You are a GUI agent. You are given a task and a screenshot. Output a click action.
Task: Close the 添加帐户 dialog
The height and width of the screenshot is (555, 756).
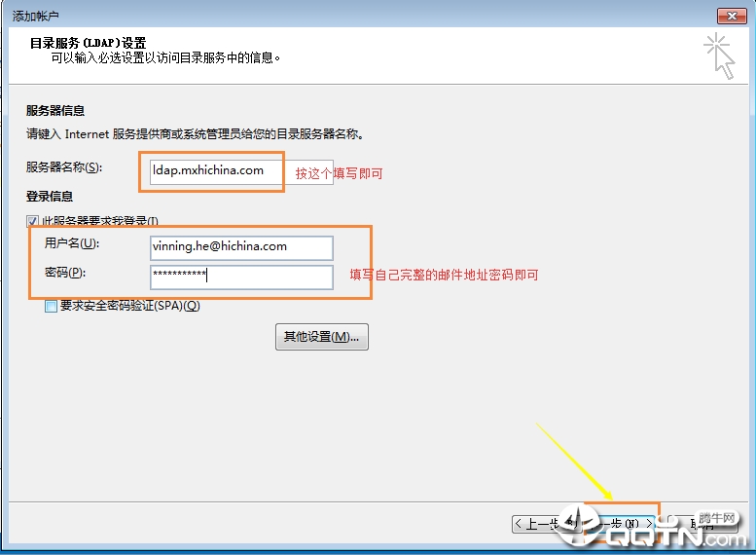[x=732, y=16]
